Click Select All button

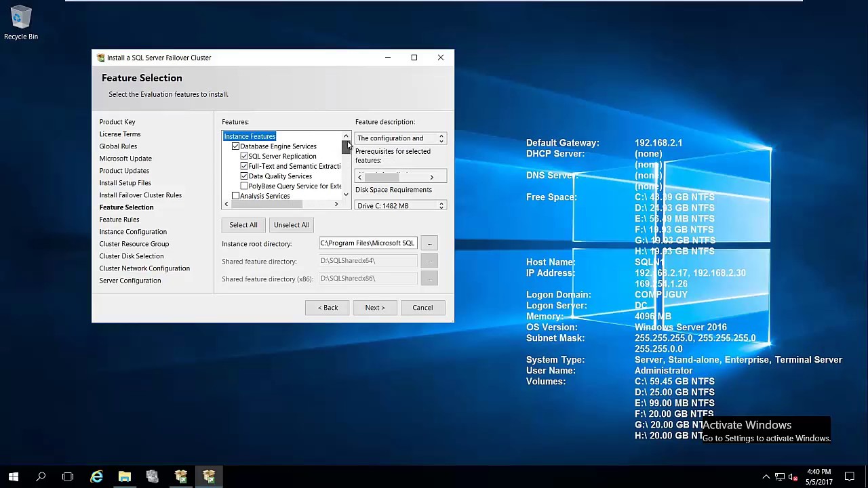coord(243,225)
